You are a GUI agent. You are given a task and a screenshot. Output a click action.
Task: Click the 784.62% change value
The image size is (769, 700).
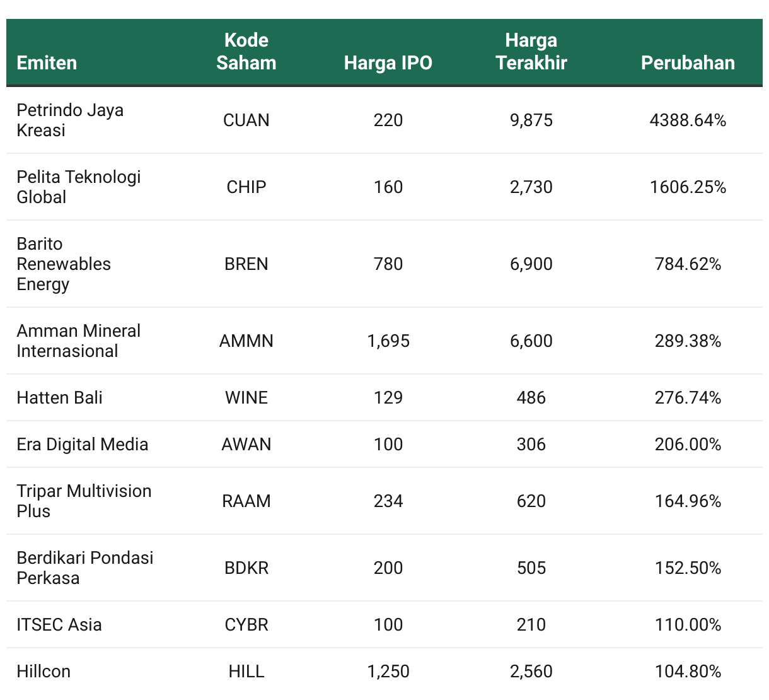688,264
